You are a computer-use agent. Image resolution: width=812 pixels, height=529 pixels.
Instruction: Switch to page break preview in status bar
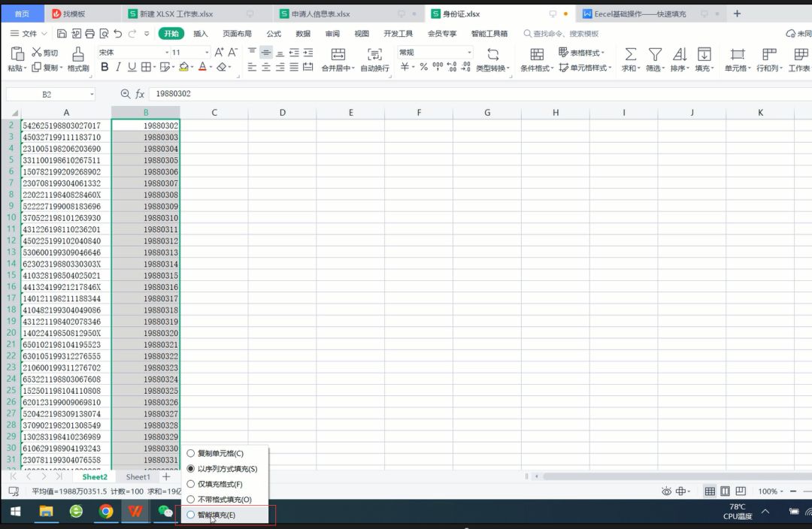tap(741, 491)
